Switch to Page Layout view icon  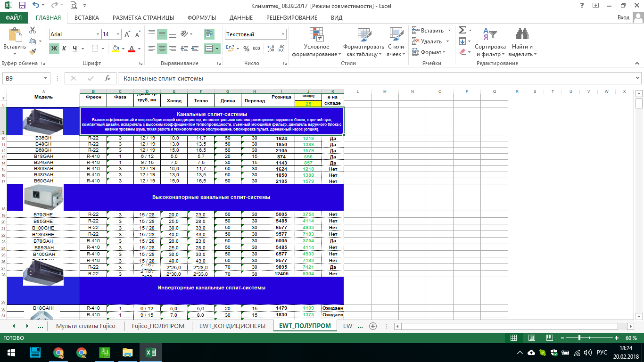[x=531, y=338]
